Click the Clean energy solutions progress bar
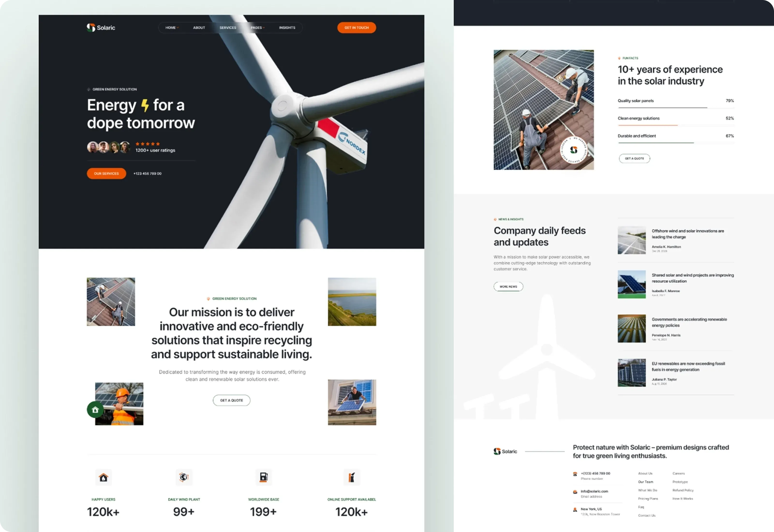 (676, 125)
